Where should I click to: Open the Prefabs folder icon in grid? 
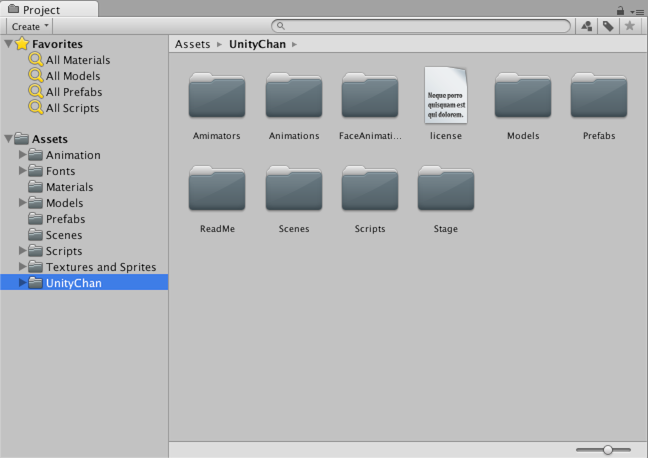599,95
